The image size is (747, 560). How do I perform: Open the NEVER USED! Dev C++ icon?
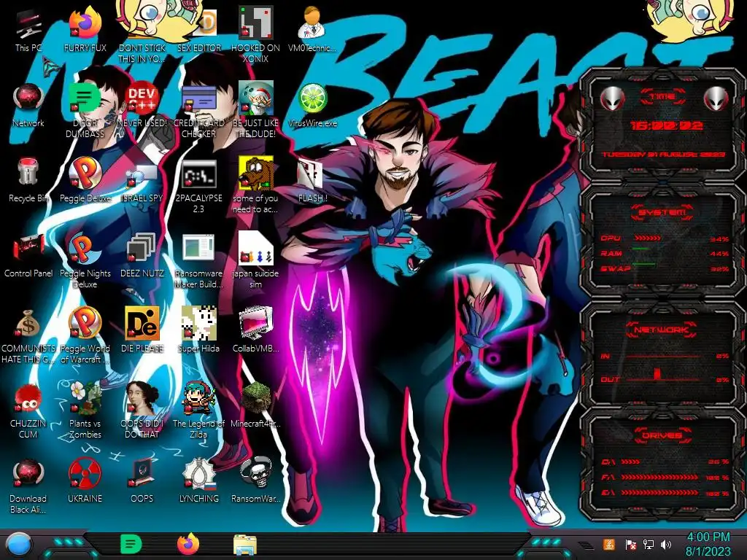click(142, 105)
